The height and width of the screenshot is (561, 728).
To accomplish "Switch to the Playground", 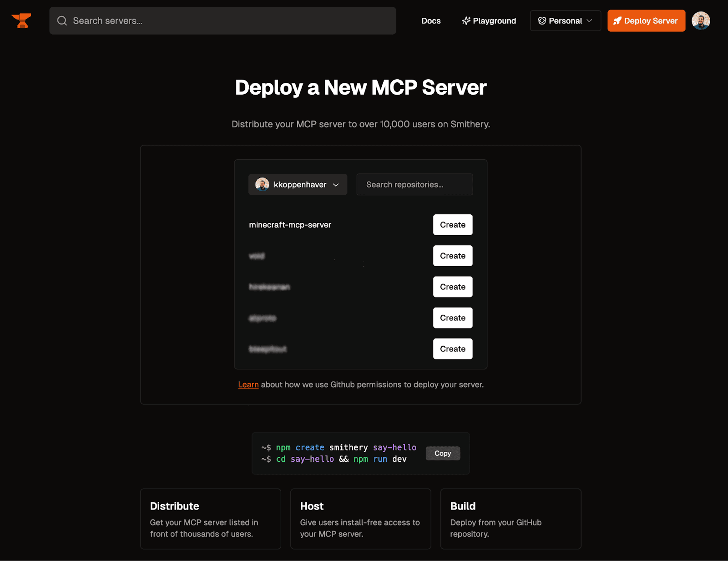I will coord(494,20).
